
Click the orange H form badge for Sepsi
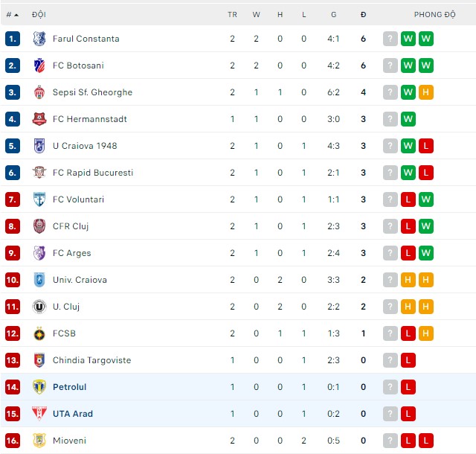[x=426, y=92]
